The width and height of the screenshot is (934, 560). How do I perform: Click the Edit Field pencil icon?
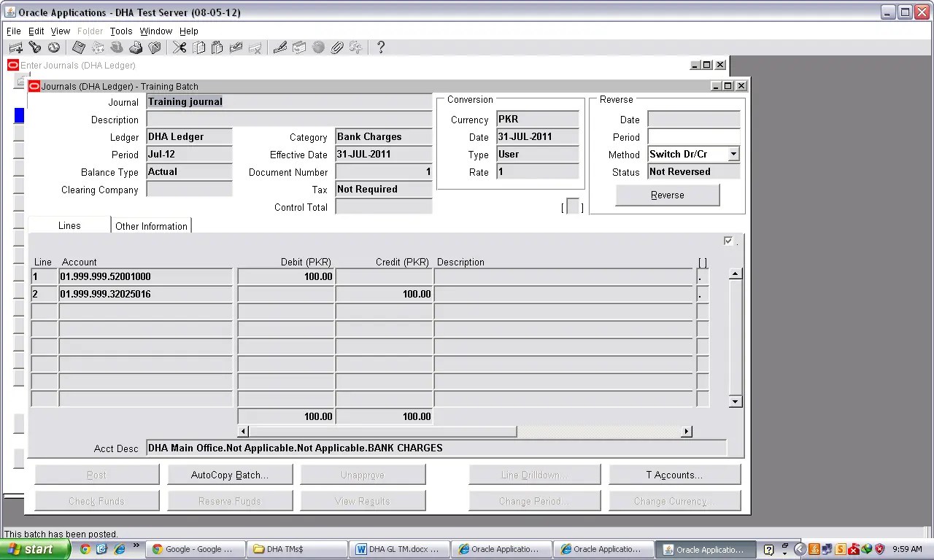pyautogui.click(x=279, y=48)
